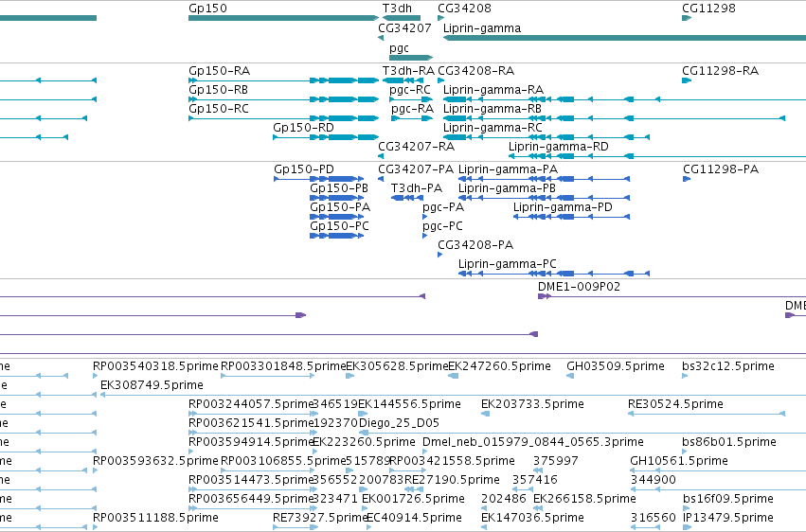
Task: Click EST EK247260.5prime
Action: [500, 366]
